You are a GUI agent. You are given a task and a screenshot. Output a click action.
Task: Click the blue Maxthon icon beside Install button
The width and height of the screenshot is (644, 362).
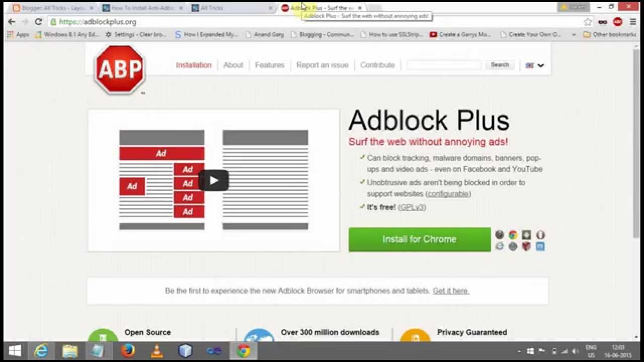click(540, 246)
